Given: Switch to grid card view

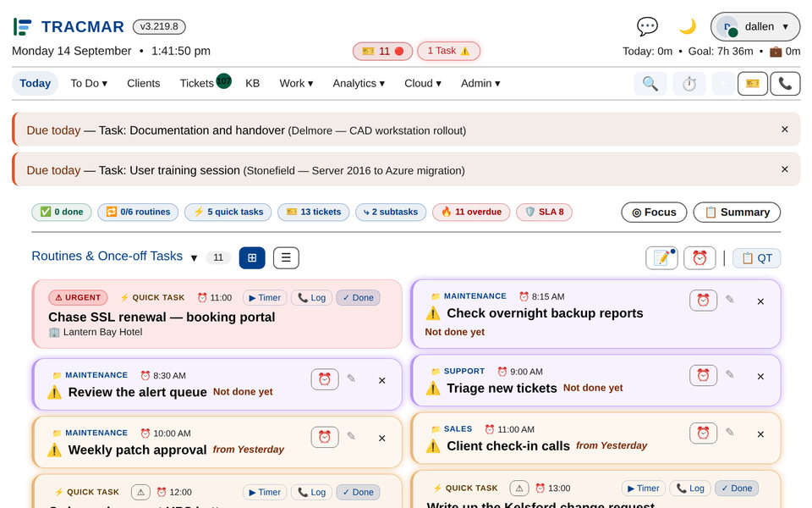Looking at the screenshot, I should [252, 257].
